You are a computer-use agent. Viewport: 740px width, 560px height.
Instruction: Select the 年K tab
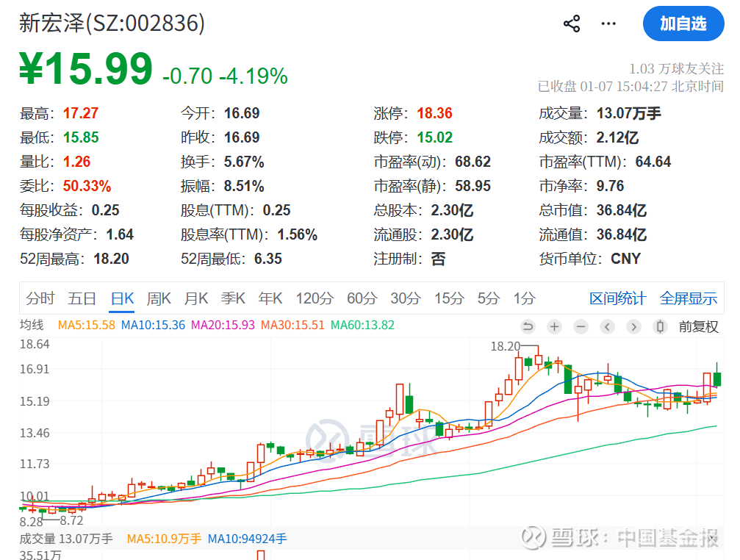point(270,298)
